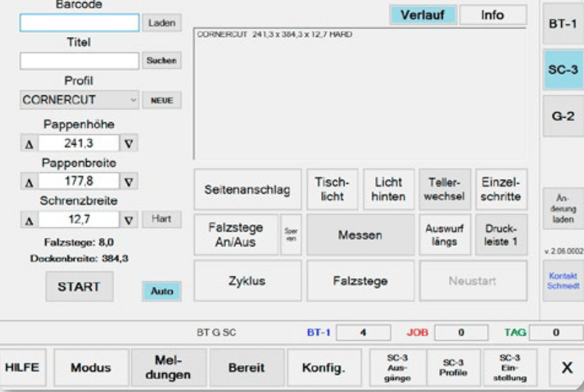
Task: Increase Pappenhöhe with the up arrow
Action: 29,144
